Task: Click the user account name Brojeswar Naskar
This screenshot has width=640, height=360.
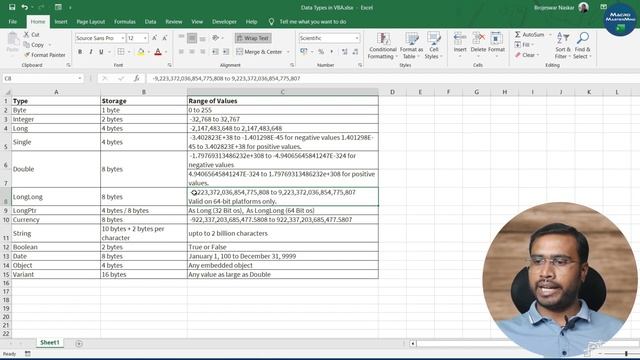Action: click(554, 7)
